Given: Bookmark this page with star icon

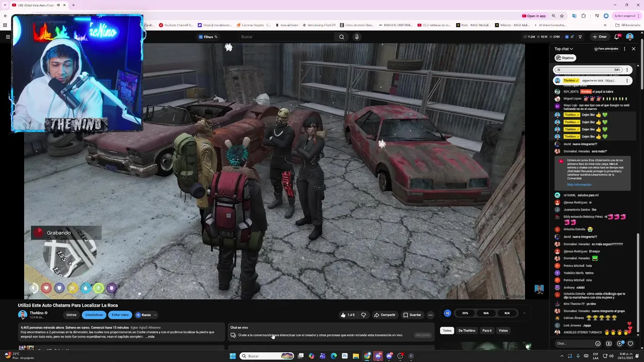Looking at the screenshot, I should tap(562, 16).
